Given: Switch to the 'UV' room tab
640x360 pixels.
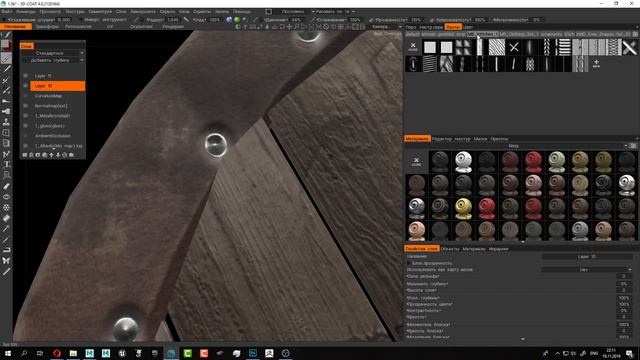Looking at the screenshot, I should pos(110,27).
